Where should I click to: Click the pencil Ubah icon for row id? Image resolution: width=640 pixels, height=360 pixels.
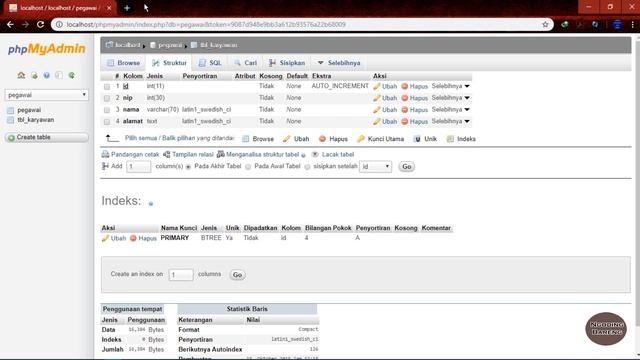click(x=377, y=86)
